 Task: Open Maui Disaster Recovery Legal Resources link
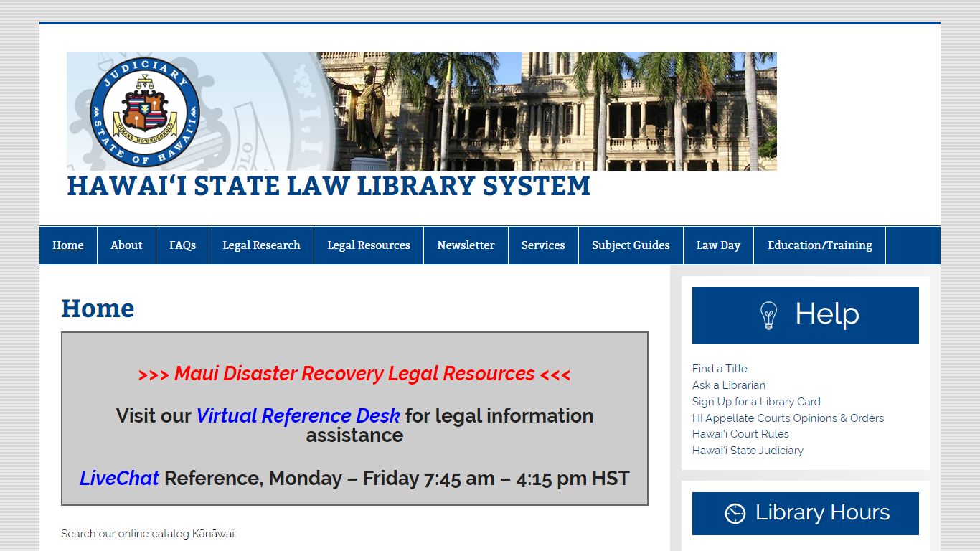click(354, 374)
